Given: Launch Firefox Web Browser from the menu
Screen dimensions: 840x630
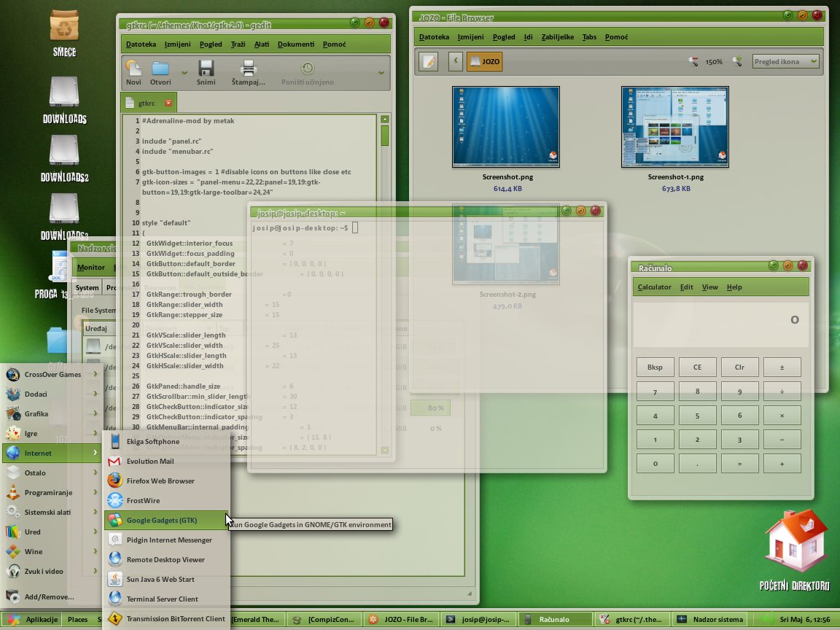Looking at the screenshot, I should click(x=166, y=481).
